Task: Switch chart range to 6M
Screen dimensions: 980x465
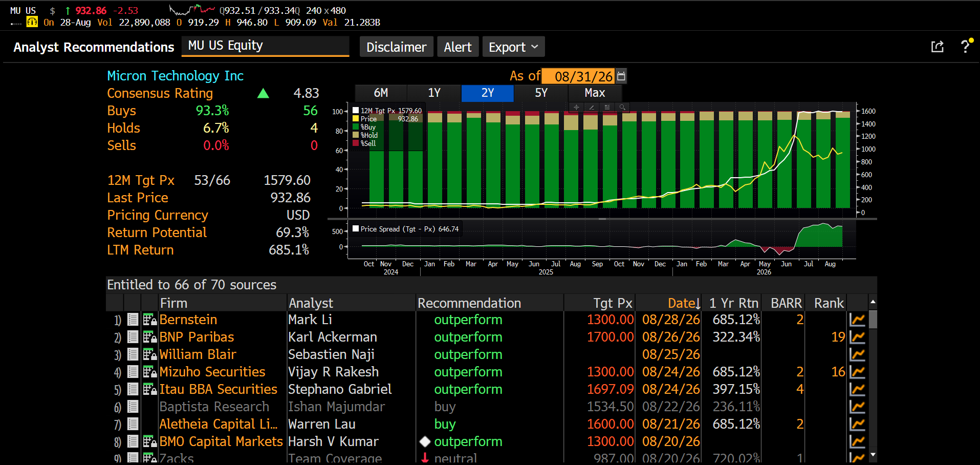Action: pyautogui.click(x=381, y=93)
